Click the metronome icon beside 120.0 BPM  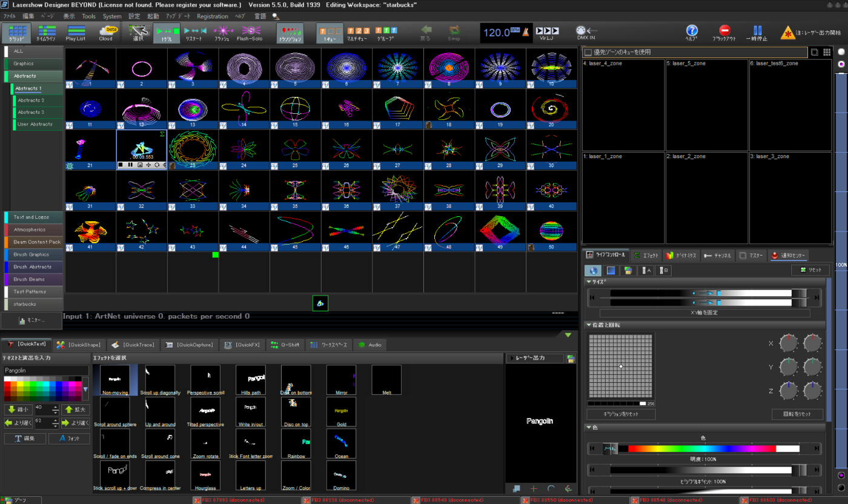tap(526, 32)
